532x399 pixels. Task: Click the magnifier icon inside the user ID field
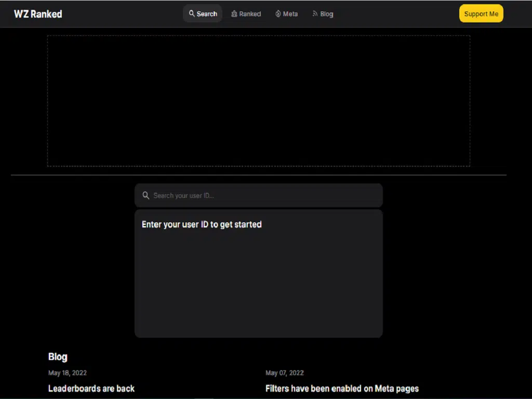pyautogui.click(x=146, y=196)
